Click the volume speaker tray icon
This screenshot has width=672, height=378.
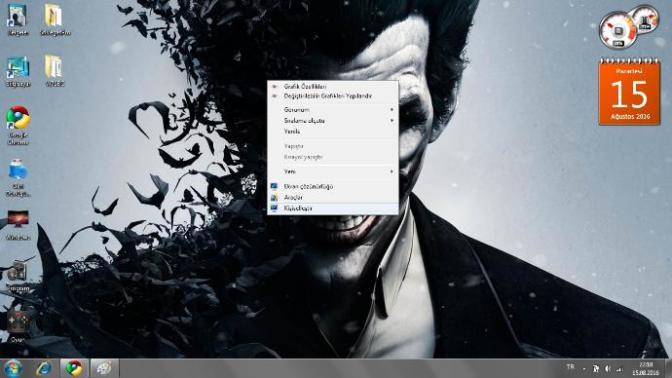pos(608,369)
